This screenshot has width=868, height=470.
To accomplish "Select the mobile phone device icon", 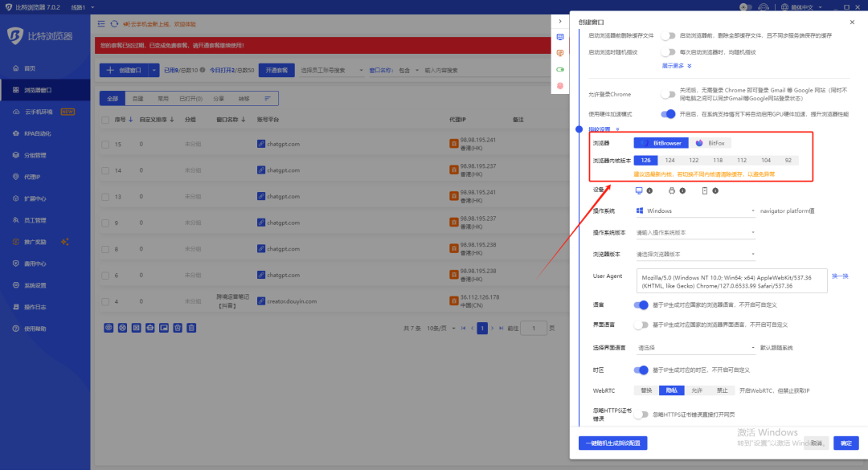I will tap(705, 190).
